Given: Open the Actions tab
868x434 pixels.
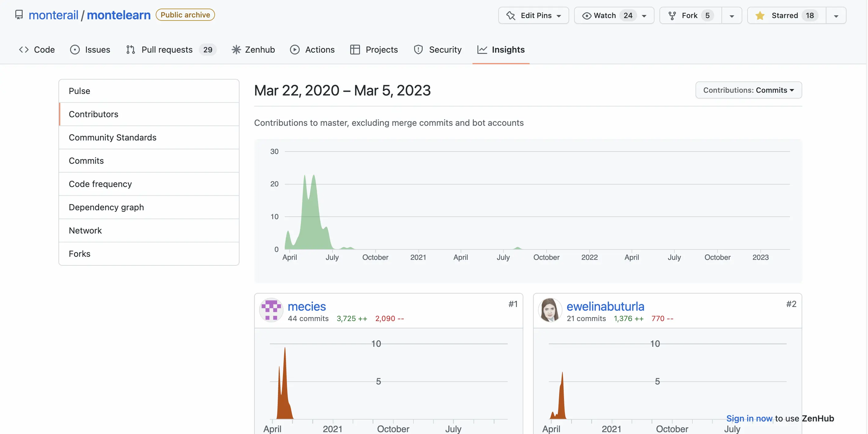Looking at the screenshot, I should [312, 50].
